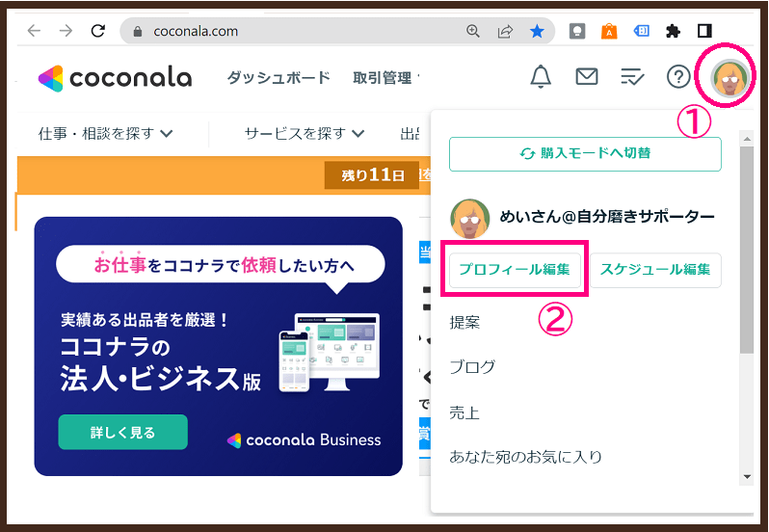Click the avatar beside めいさん user name
The width and height of the screenshot is (769, 532).
(x=470, y=218)
